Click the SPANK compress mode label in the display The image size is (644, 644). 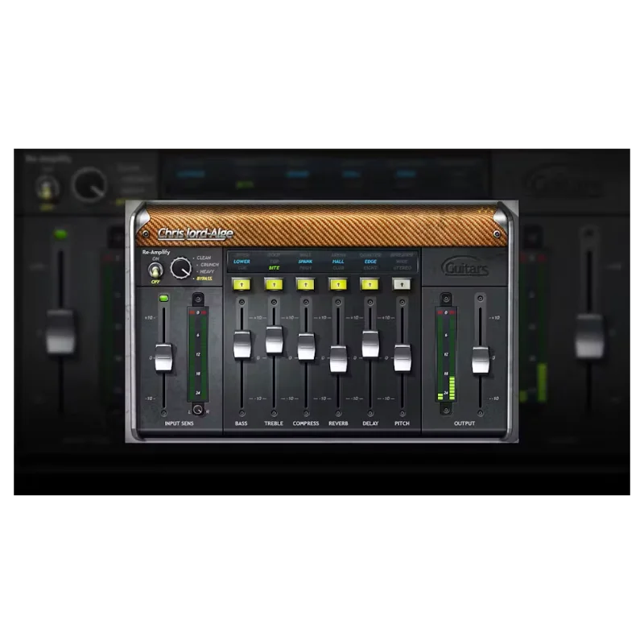coord(306,262)
